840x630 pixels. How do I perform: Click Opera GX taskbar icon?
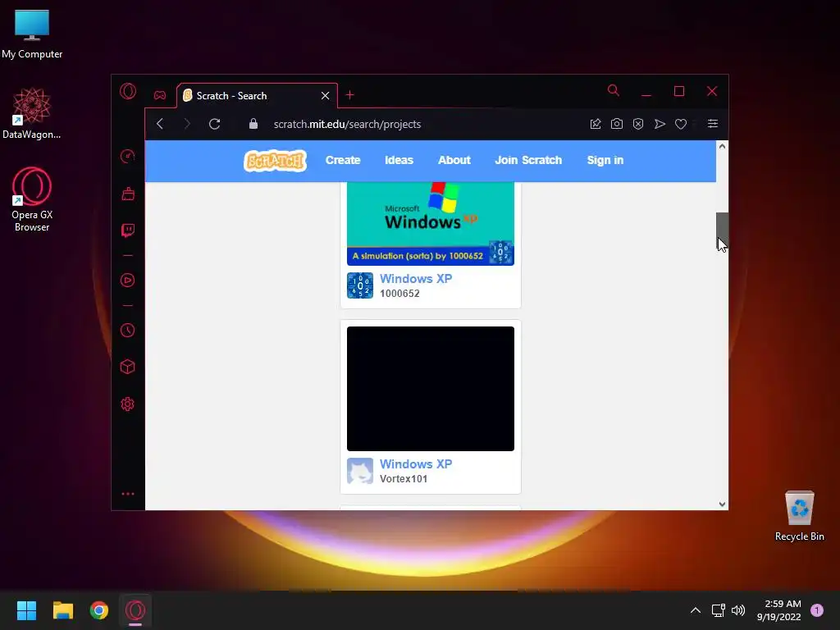click(x=135, y=610)
